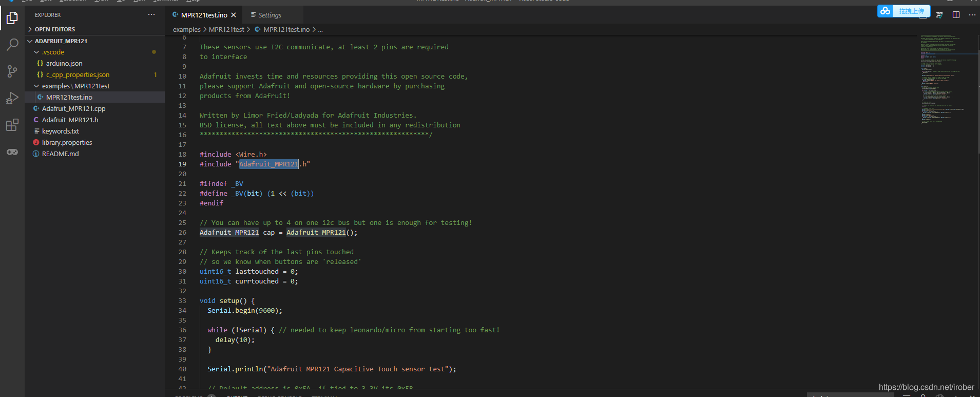
Task: Click the MPR121test.ino breadcrumb segment
Action: pos(282,30)
